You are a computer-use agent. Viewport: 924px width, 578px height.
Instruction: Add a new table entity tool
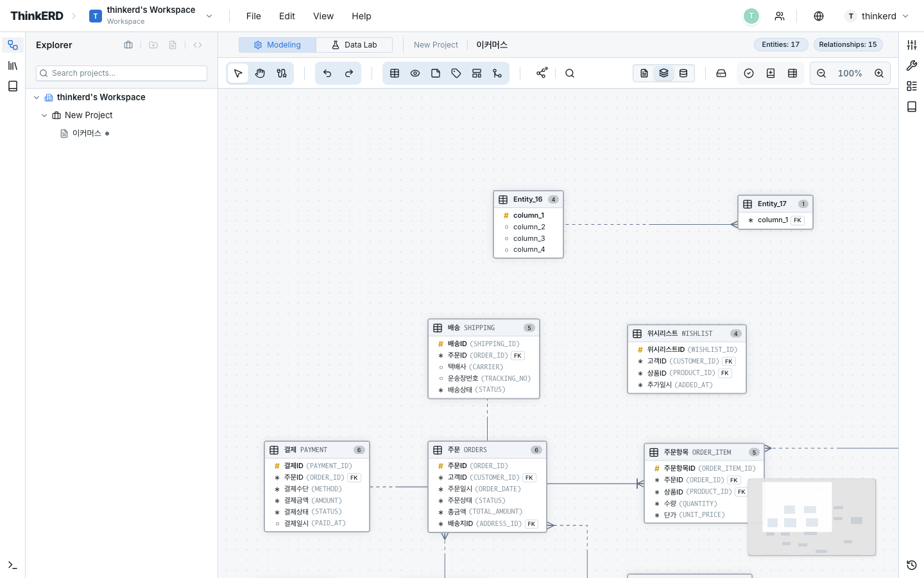tap(395, 73)
